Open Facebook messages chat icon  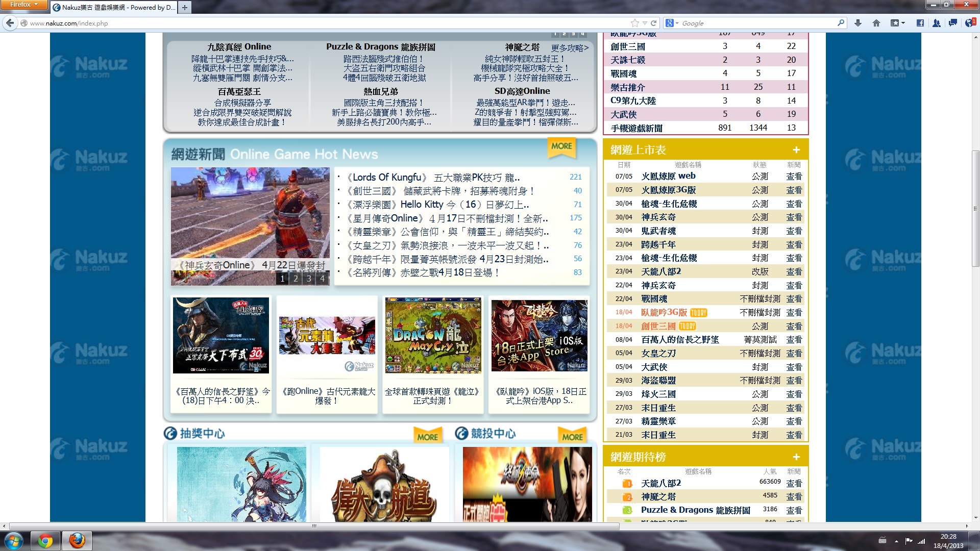pos(952,23)
